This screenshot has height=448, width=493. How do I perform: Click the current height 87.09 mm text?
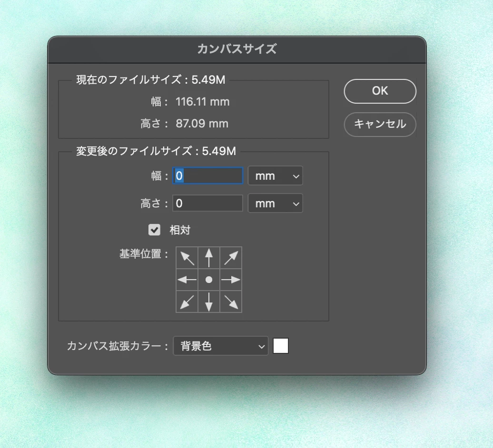[202, 124]
